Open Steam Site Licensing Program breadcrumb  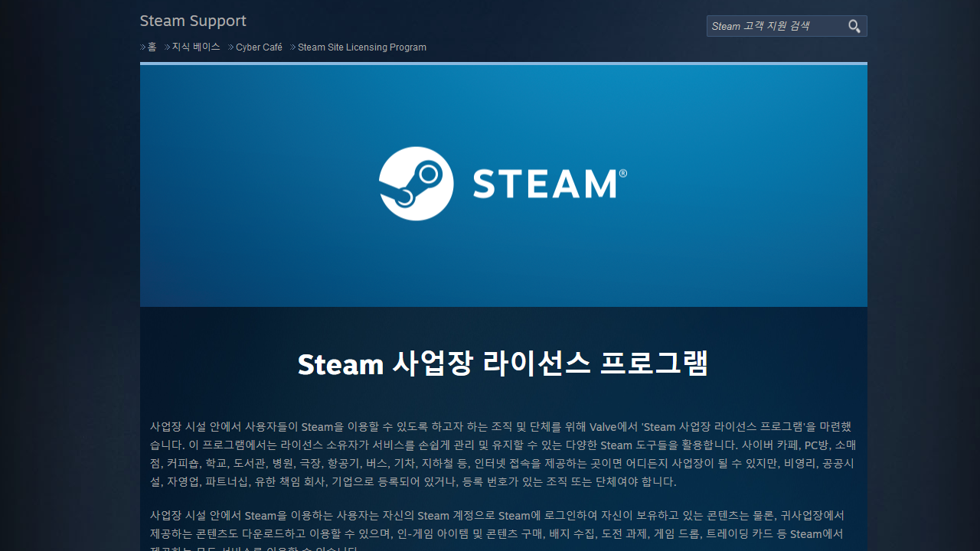362,47
